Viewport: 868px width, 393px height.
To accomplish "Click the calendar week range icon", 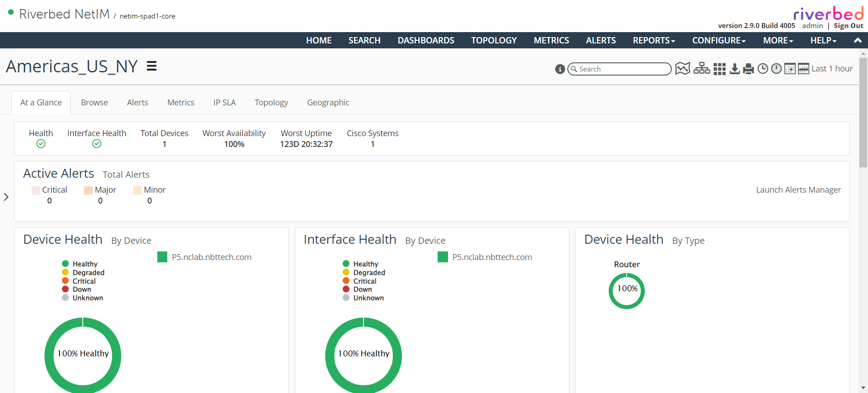I will pyautogui.click(x=803, y=69).
